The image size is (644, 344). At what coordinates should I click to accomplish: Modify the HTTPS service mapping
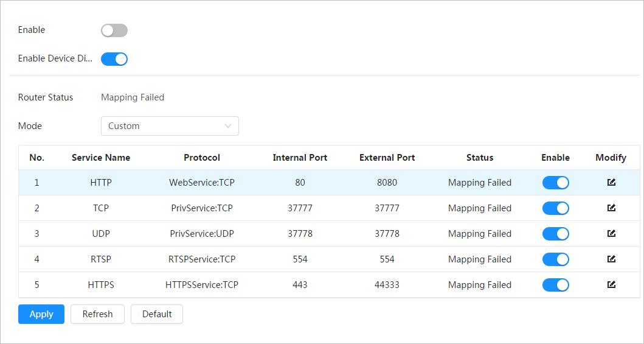tap(611, 285)
